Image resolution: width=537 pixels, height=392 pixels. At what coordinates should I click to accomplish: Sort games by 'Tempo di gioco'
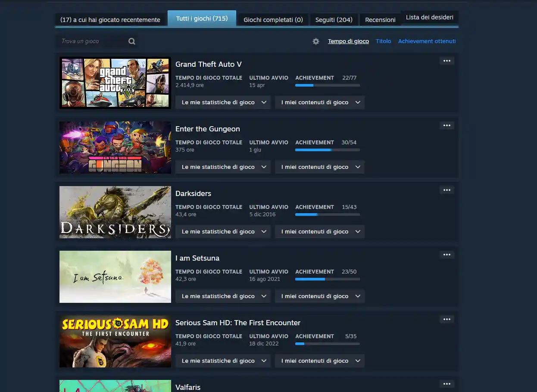coord(348,41)
